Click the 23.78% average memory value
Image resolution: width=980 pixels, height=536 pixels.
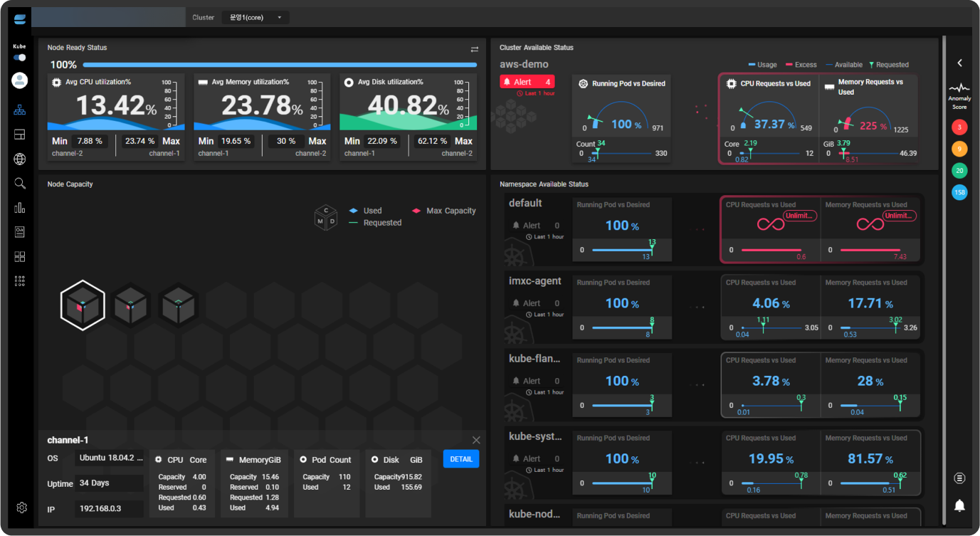pyautogui.click(x=263, y=106)
